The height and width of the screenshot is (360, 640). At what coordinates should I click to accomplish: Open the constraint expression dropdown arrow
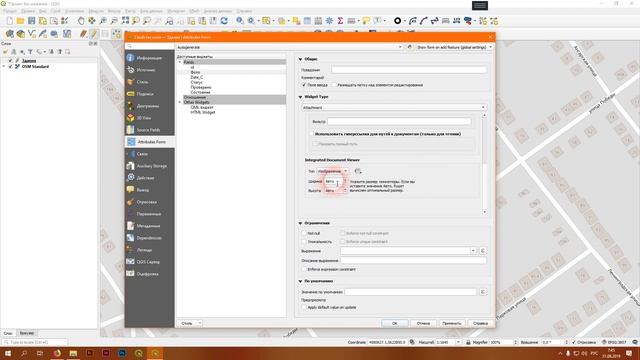click(473, 251)
